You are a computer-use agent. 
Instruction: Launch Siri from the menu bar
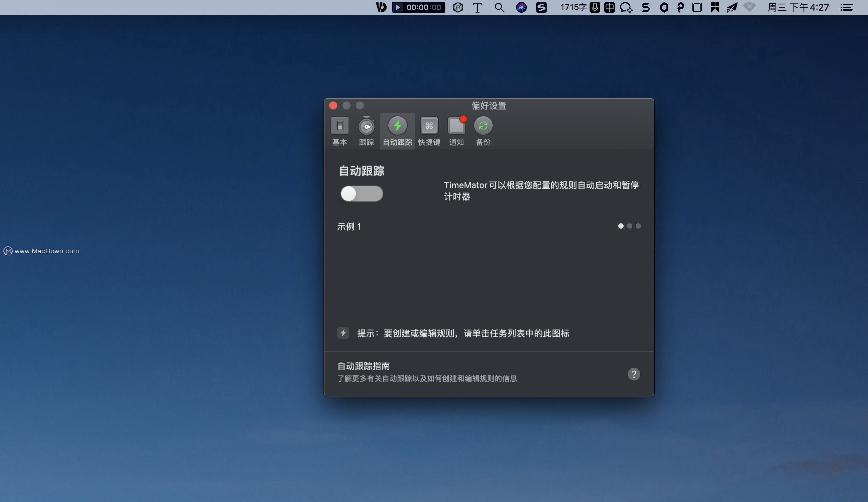pyautogui.click(x=521, y=7)
